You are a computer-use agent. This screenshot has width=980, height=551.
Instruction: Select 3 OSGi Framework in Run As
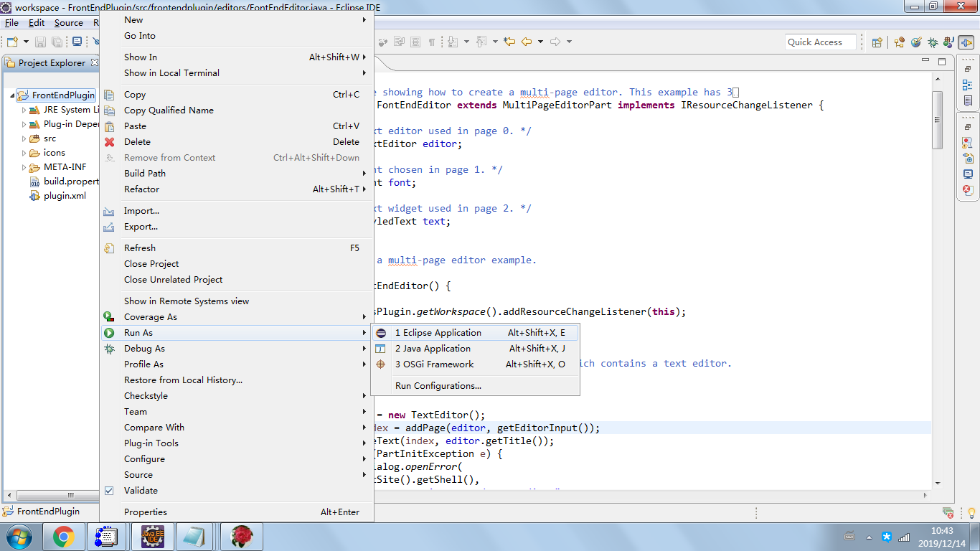click(475, 364)
